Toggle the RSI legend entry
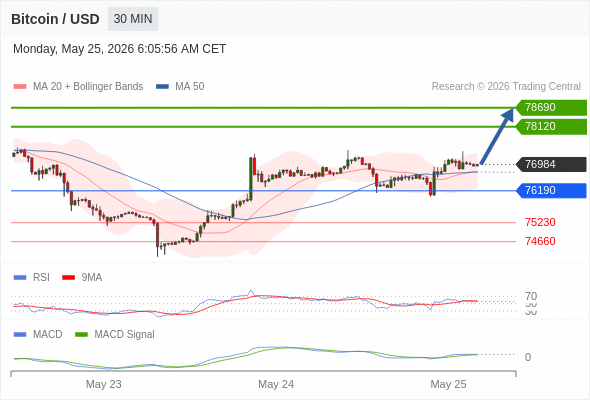The image size is (590, 400). click(32, 277)
